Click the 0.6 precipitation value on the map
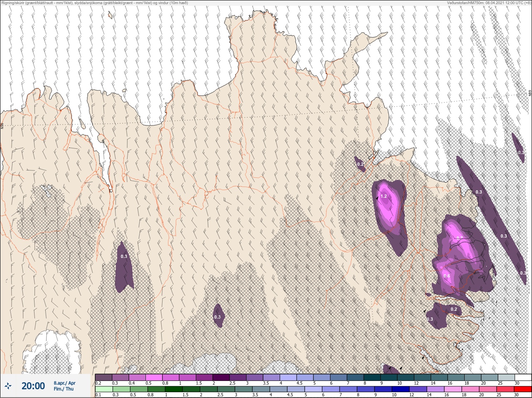532x398 pixels. coord(447,276)
